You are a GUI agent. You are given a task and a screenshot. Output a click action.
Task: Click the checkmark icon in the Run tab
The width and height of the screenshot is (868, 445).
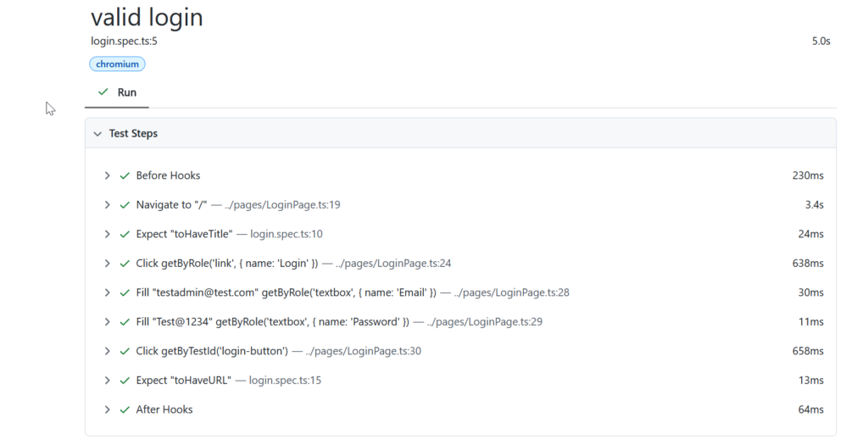(x=103, y=92)
